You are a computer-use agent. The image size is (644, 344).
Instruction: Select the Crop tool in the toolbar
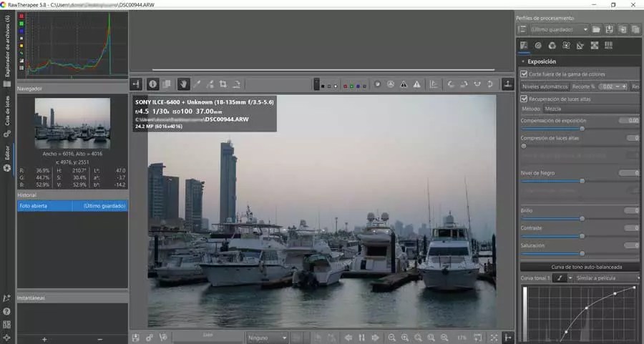pyautogui.click(x=223, y=84)
